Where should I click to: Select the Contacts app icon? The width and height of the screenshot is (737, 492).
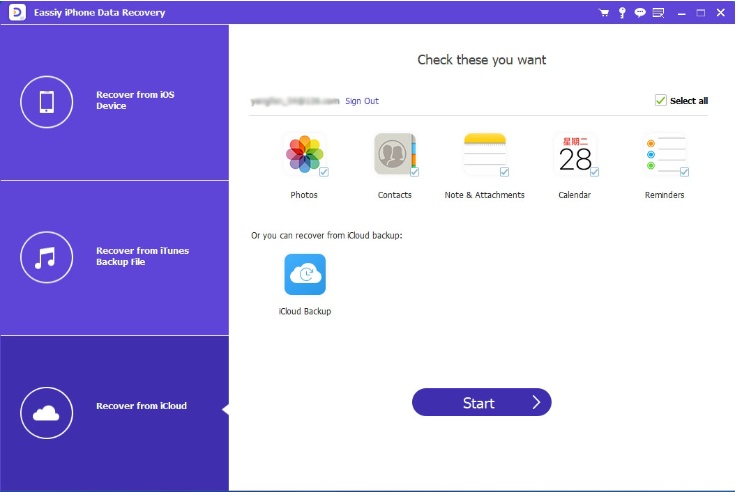(395, 154)
